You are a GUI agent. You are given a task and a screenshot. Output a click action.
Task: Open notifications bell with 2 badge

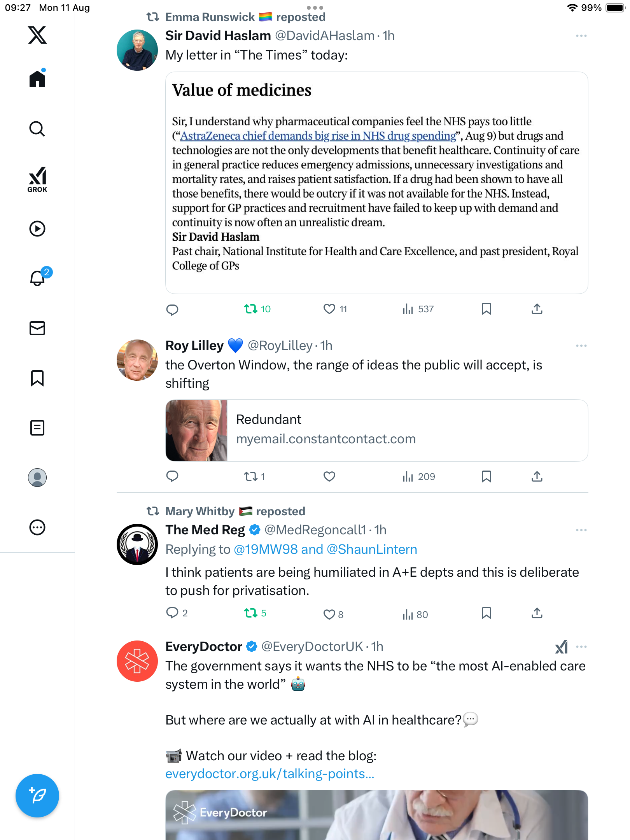point(38,278)
